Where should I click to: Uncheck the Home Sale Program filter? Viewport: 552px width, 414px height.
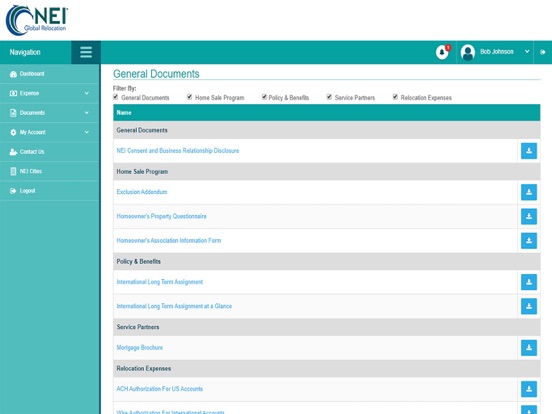point(189,97)
